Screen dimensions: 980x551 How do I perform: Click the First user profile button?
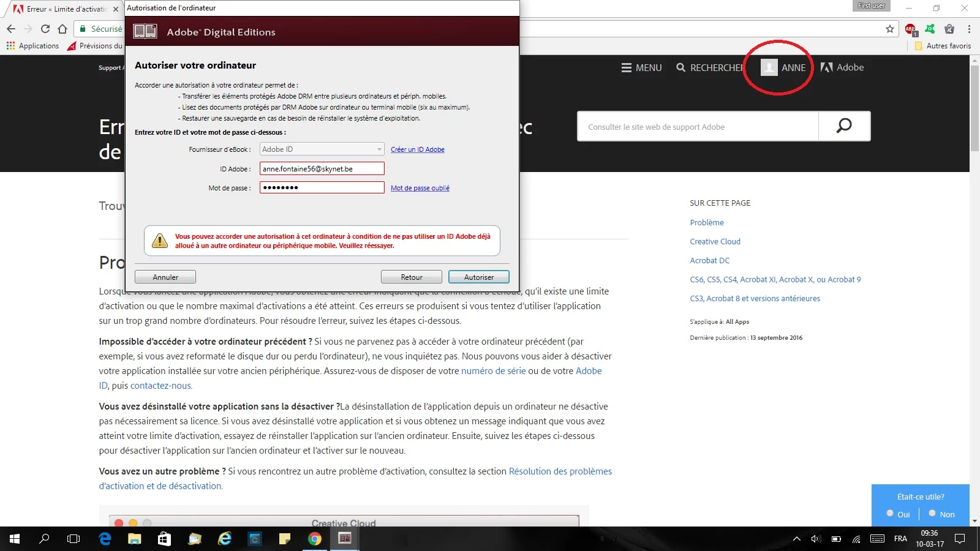coord(871,6)
